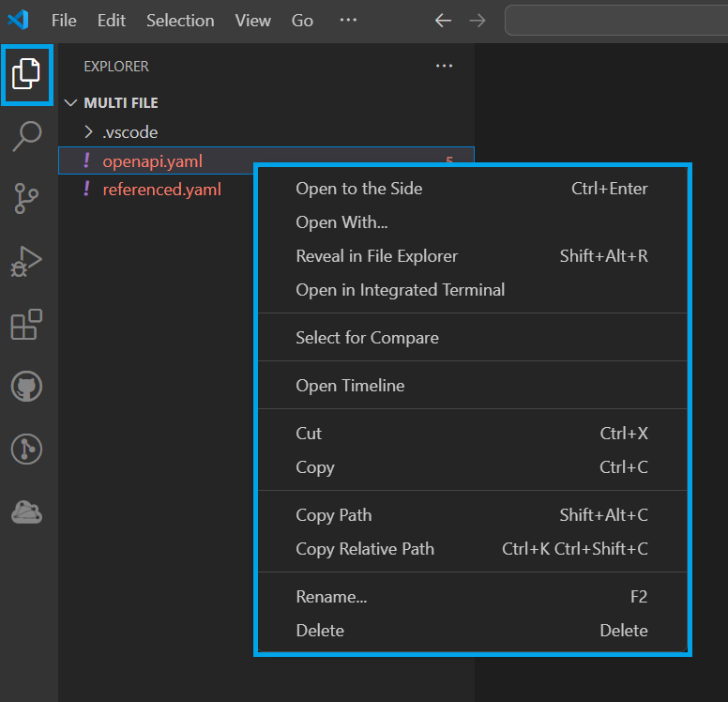This screenshot has width=728, height=702.
Task: Open the Extensions view icon
Action: pyautogui.click(x=26, y=325)
